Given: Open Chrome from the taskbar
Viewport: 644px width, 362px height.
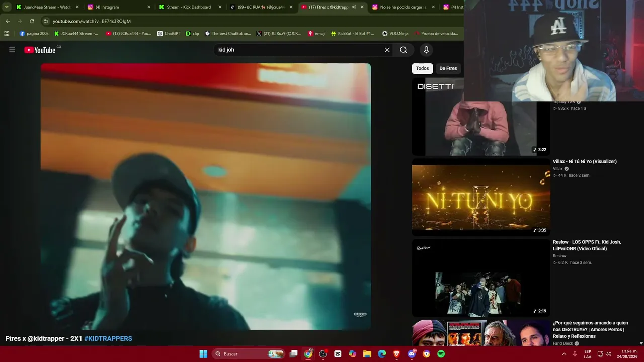Looking at the screenshot, I should tap(308, 354).
